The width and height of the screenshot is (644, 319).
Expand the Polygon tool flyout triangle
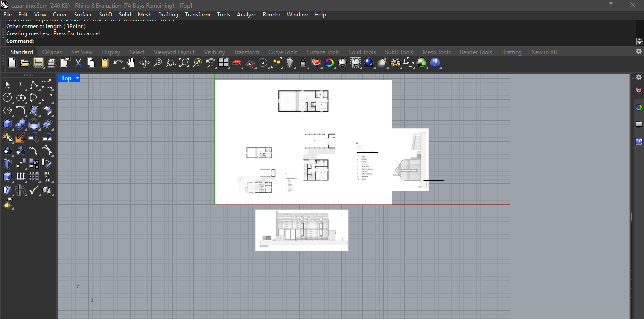click(x=12, y=115)
